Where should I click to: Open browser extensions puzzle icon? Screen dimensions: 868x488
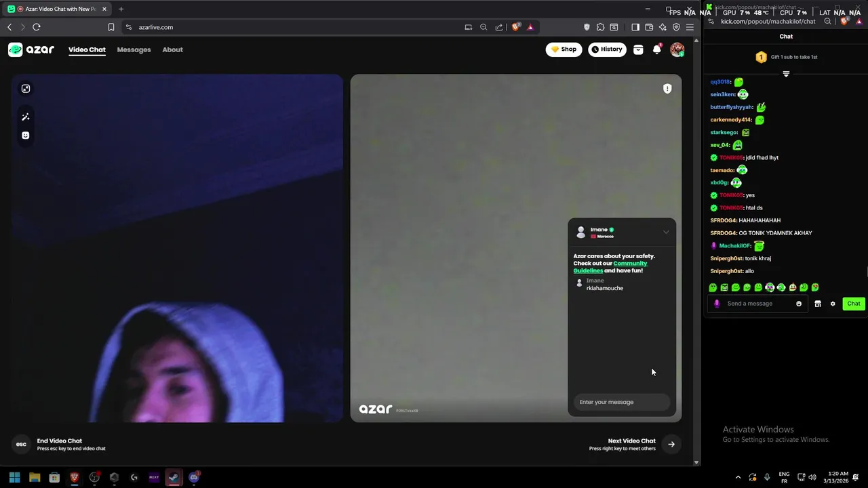click(x=600, y=27)
